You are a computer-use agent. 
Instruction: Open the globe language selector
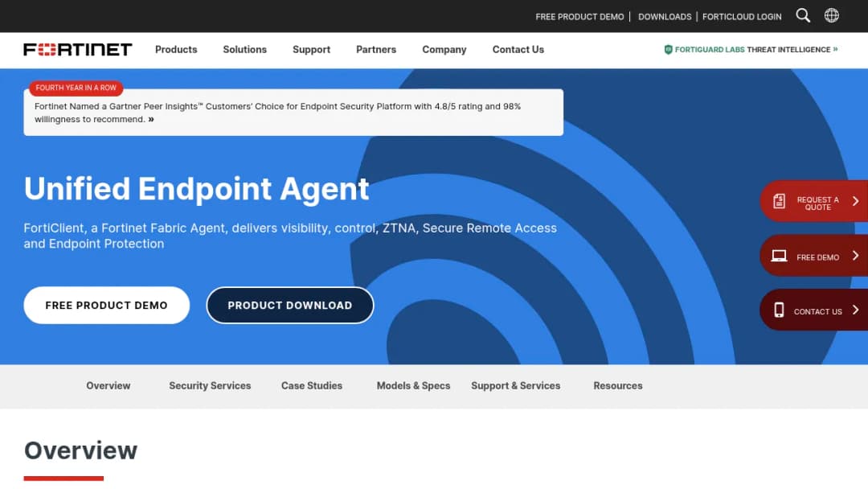click(x=832, y=15)
